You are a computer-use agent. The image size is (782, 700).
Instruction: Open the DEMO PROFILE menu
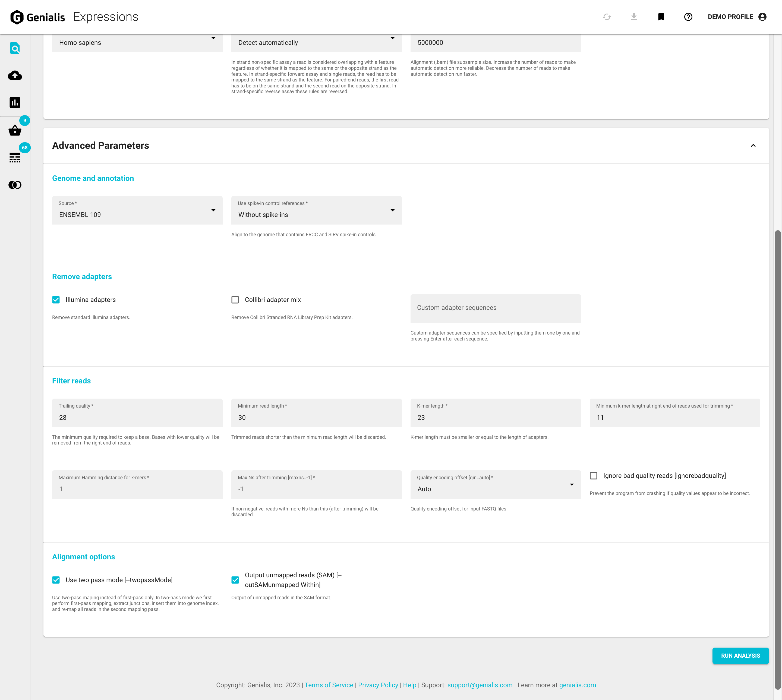point(737,17)
